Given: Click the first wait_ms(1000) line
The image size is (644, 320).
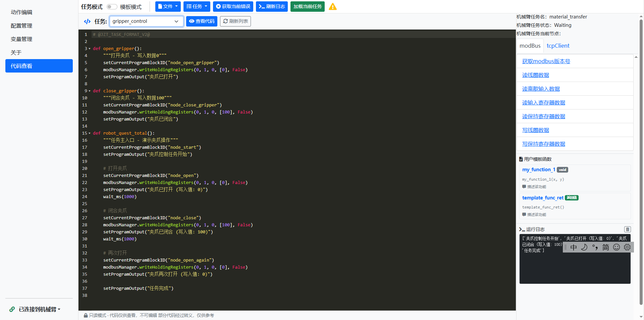Looking at the screenshot, I should coord(120,197).
